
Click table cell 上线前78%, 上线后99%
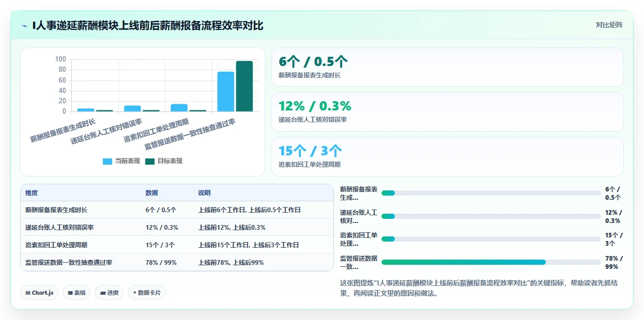click(231, 263)
